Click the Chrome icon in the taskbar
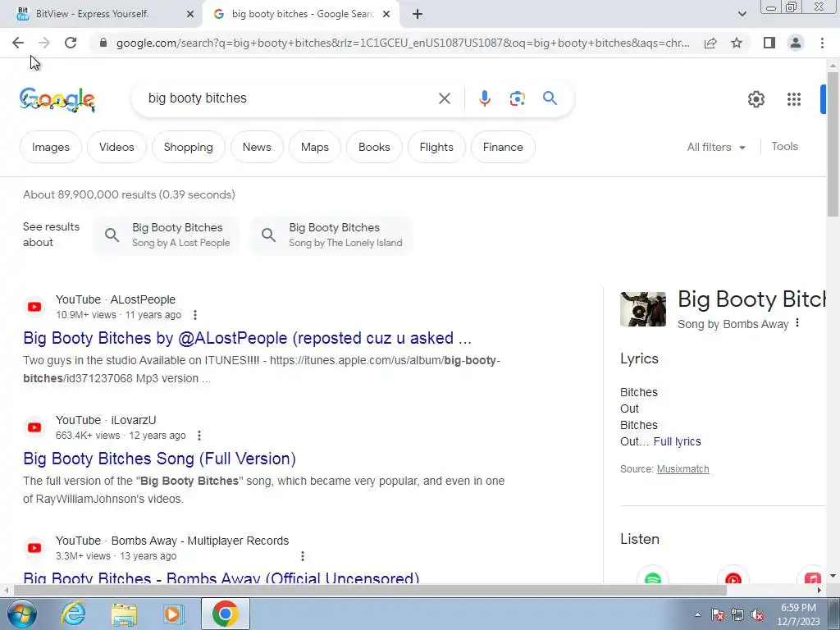This screenshot has width=840, height=630. pyautogui.click(x=225, y=614)
